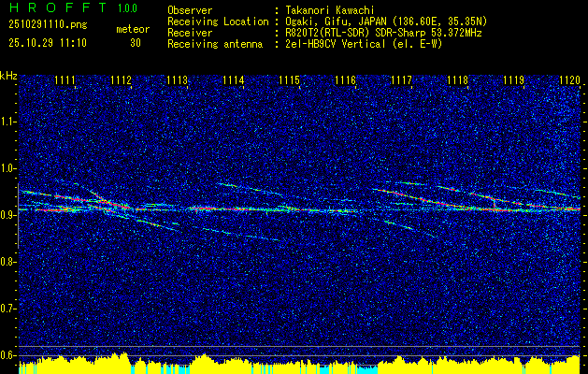588x374 pixels.
Task: Click the 1113 time marker
Action: click(x=177, y=80)
